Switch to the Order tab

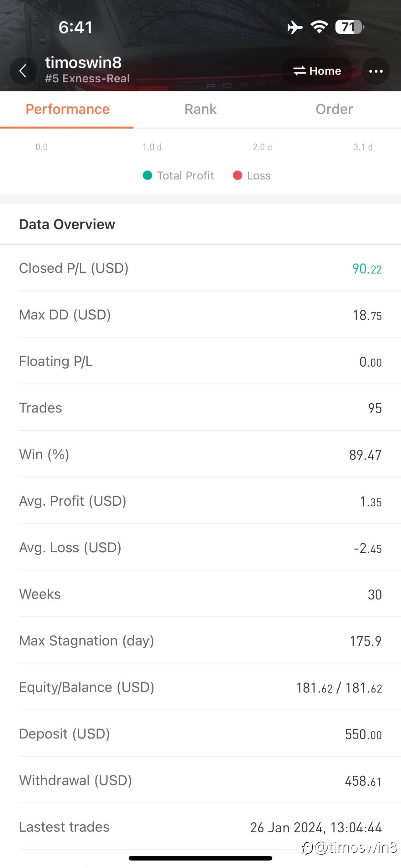click(334, 109)
